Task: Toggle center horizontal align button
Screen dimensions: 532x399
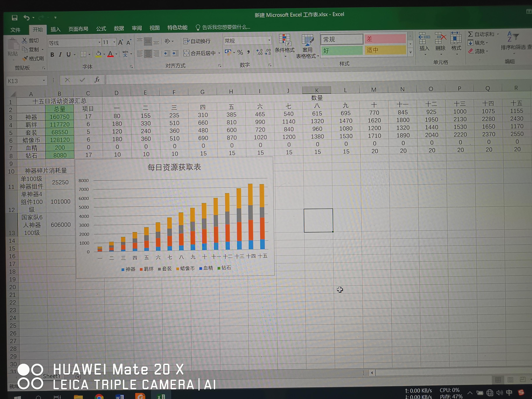Action: (148, 53)
